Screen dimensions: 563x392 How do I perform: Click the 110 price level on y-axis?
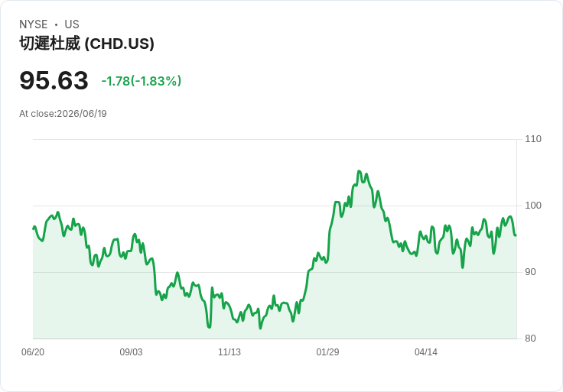tap(533, 139)
